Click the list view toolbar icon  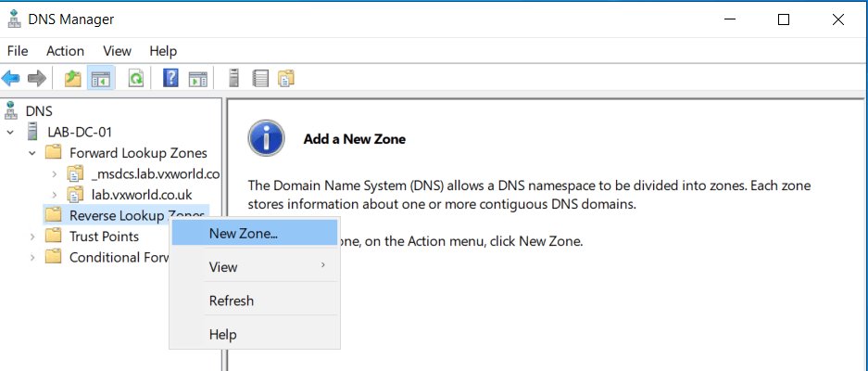pyautogui.click(x=260, y=79)
